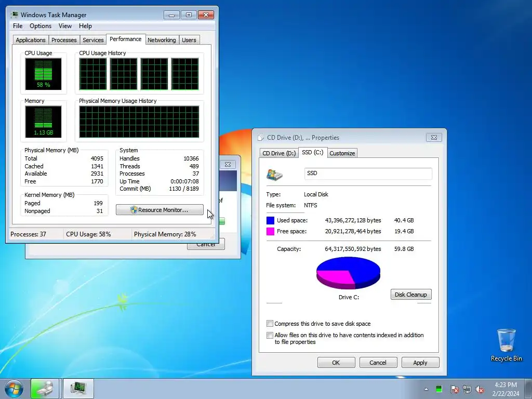Click the Drive C: pie chart
The width and height of the screenshot is (532, 399).
[349, 273]
